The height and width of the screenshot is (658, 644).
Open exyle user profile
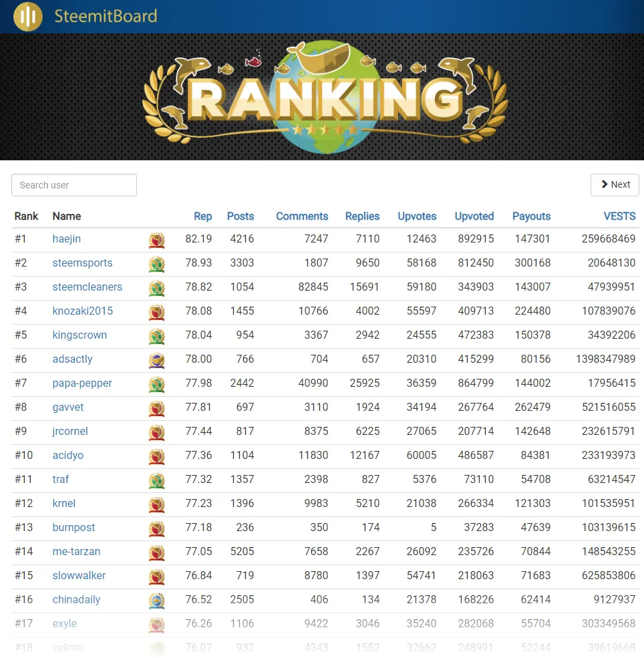click(x=65, y=623)
